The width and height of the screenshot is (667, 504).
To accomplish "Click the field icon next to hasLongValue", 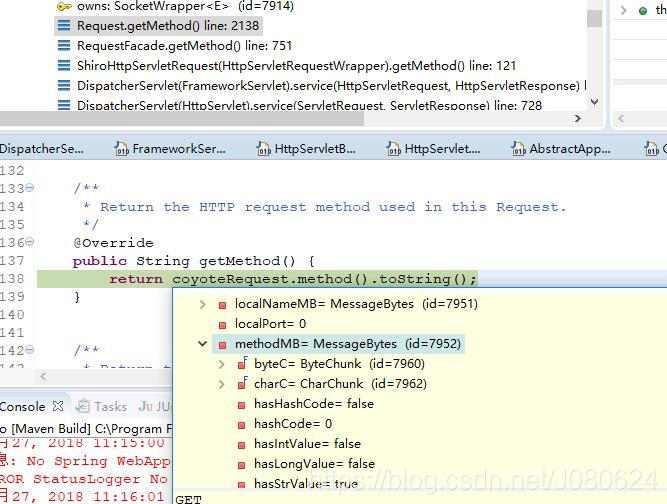I will [242, 465].
